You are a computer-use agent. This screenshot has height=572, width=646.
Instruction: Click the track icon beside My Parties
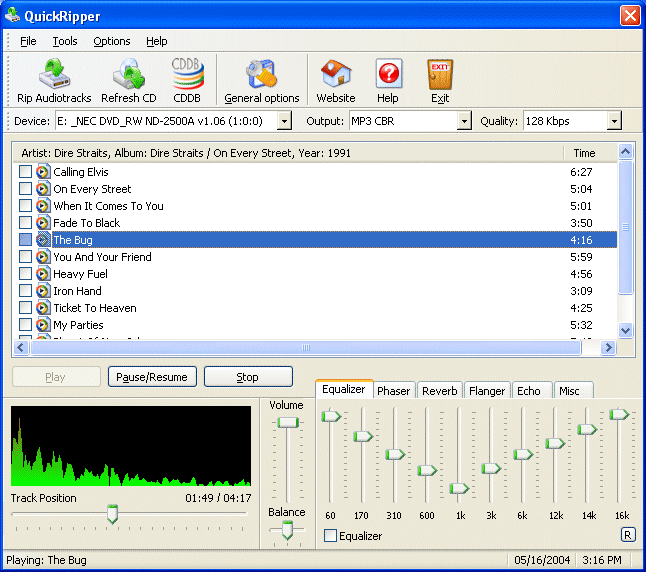(x=43, y=325)
